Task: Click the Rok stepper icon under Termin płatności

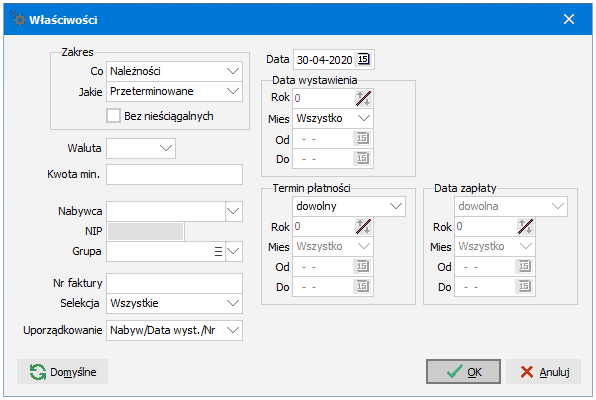Action: click(363, 227)
